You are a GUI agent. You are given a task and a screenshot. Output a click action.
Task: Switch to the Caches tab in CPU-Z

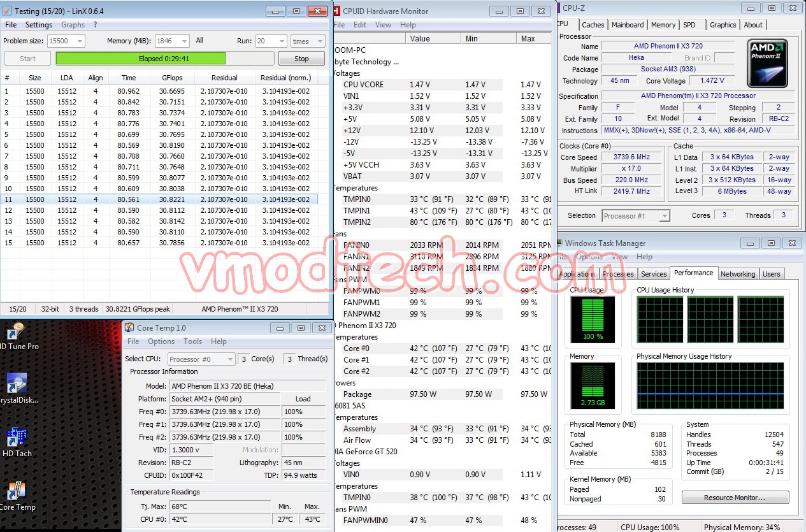593,25
